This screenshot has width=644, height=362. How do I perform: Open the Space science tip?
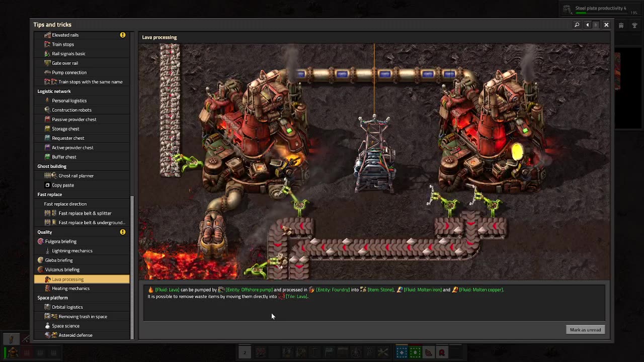[82, 326]
